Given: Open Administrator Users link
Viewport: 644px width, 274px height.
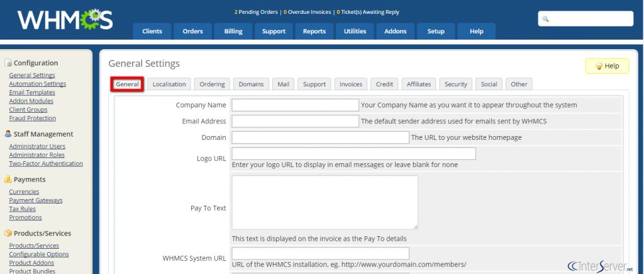Looking at the screenshot, I should [x=37, y=146].
